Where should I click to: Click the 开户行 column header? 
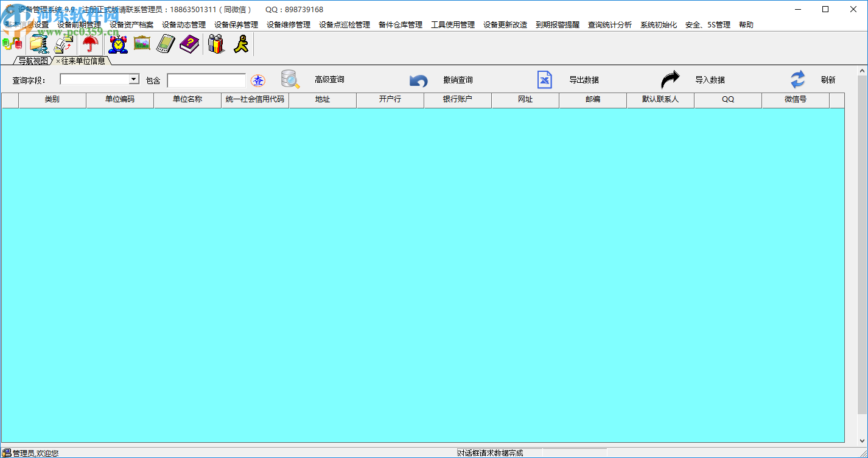pyautogui.click(x=390, y=100)
